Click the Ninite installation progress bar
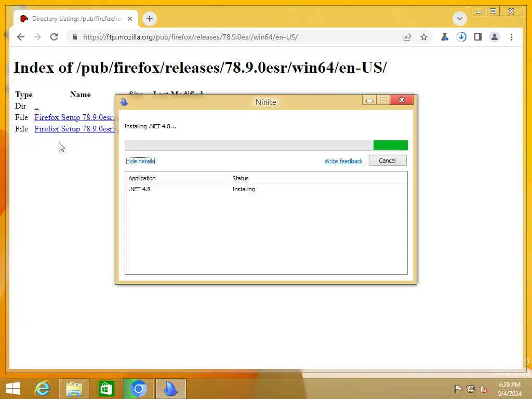This screenshot has width=532, height=399. (266, 145)
